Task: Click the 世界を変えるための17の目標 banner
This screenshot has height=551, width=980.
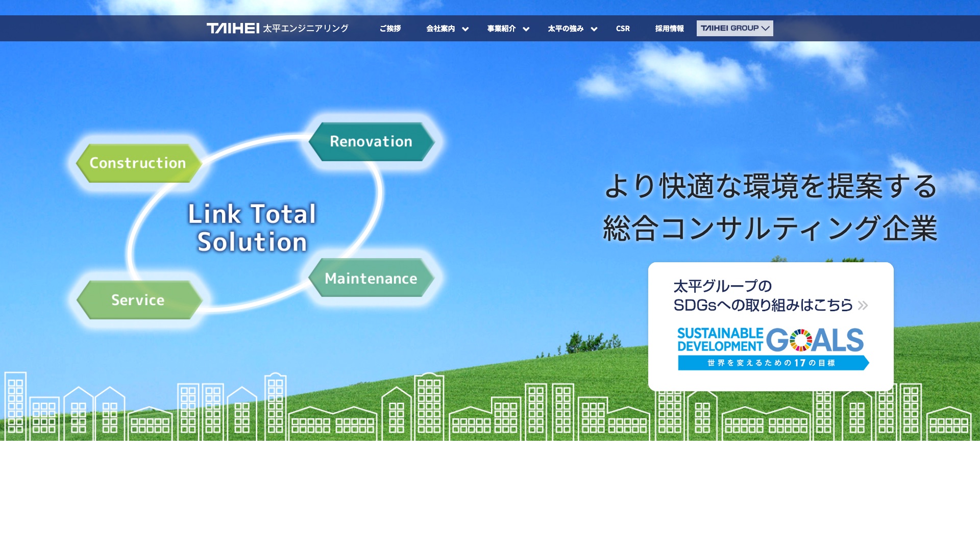Action: (773, 363)
